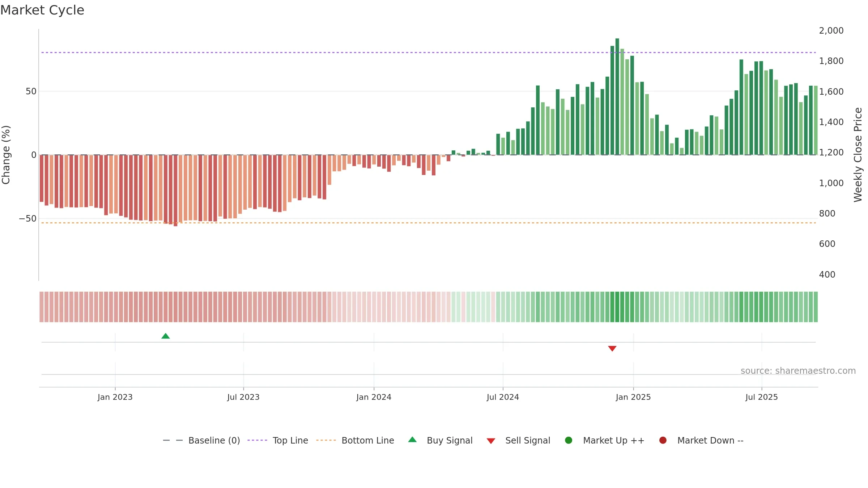Screen dimensions: 868x488
Task: Click the 1,600 price axis label
Action: click(x=831, y=91)
